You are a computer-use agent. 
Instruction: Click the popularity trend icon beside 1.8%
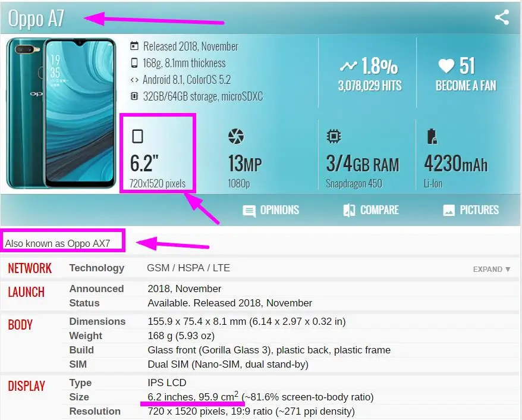[348, 66]
